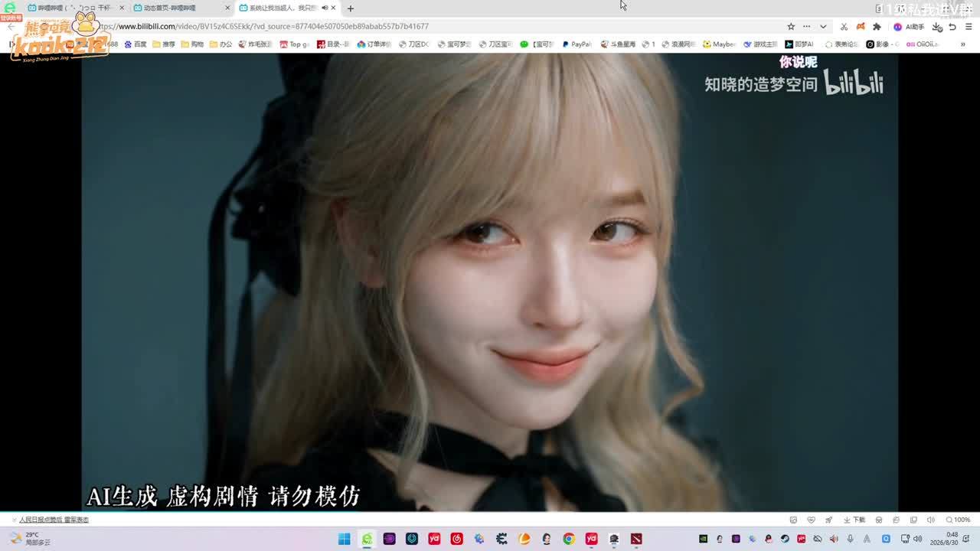The image size is (980, 551).
Task: Click the undo close-tab arrow icon
Action: click(952, 26)
